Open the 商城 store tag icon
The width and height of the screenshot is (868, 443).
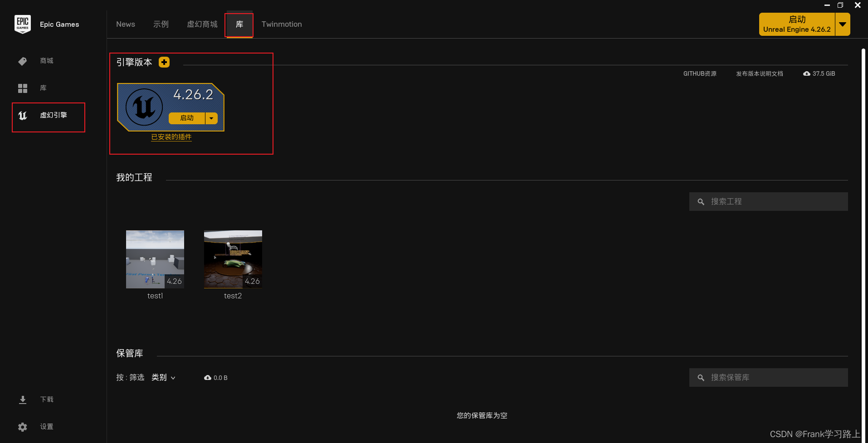click(x=22, y=61)
